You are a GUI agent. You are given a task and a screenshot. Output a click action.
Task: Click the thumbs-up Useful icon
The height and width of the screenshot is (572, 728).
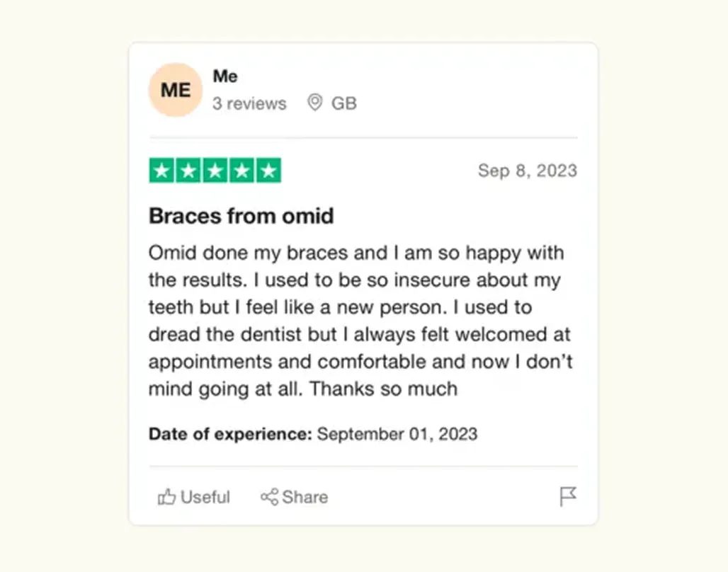166,497
